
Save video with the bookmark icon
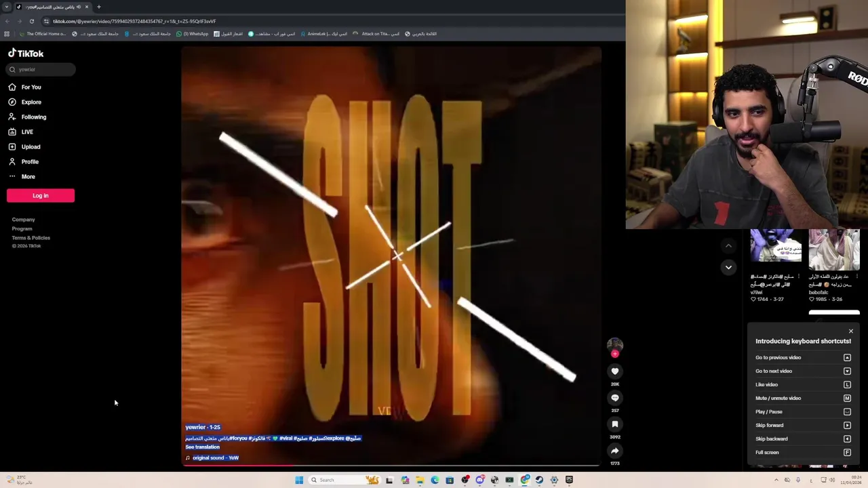(x=615, y=424)
